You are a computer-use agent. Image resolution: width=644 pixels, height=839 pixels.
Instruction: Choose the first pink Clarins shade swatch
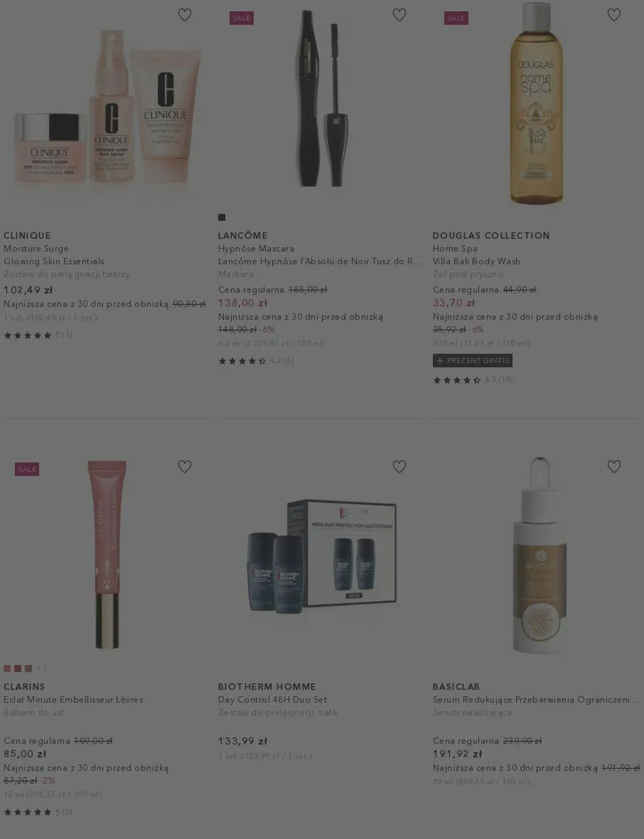[x=7, y=669]
